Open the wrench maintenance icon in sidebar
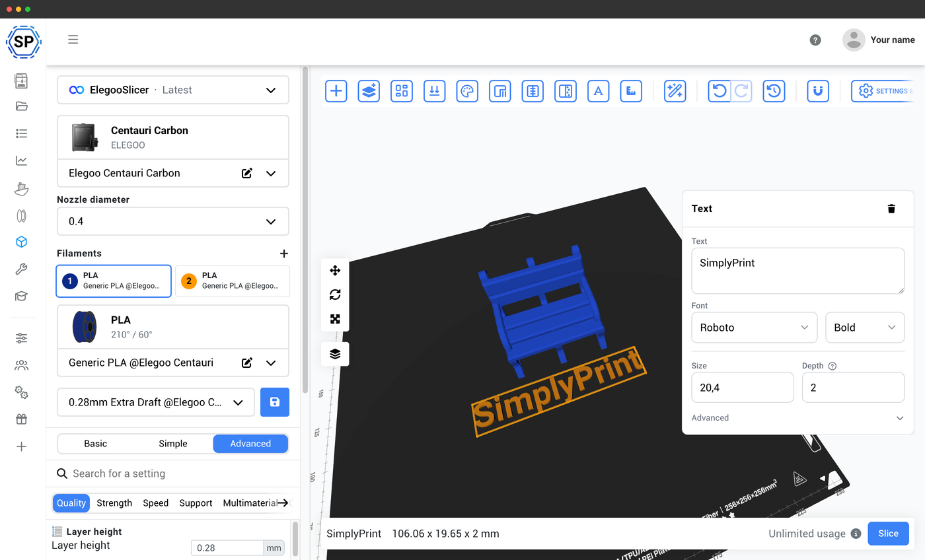 21,269
